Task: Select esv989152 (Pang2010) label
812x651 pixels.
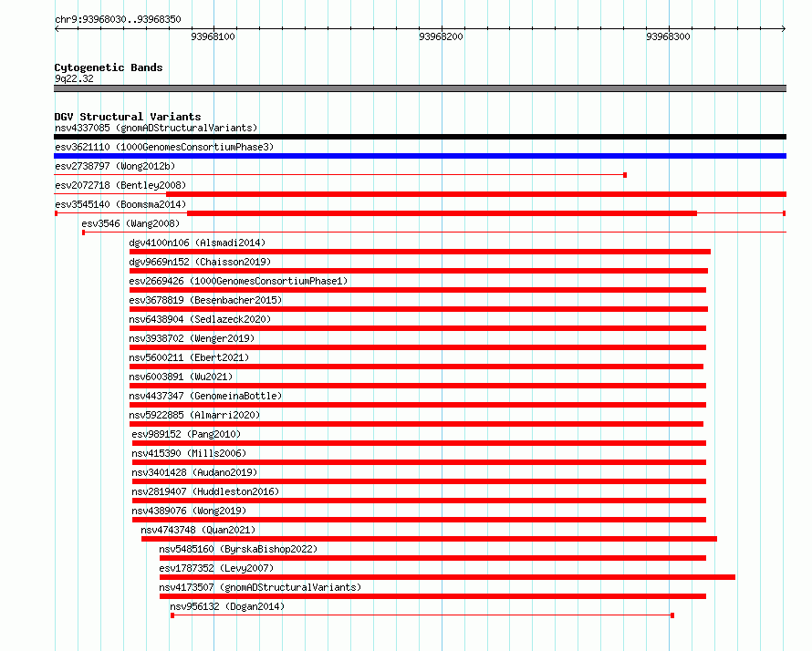Action: [186, 434]
